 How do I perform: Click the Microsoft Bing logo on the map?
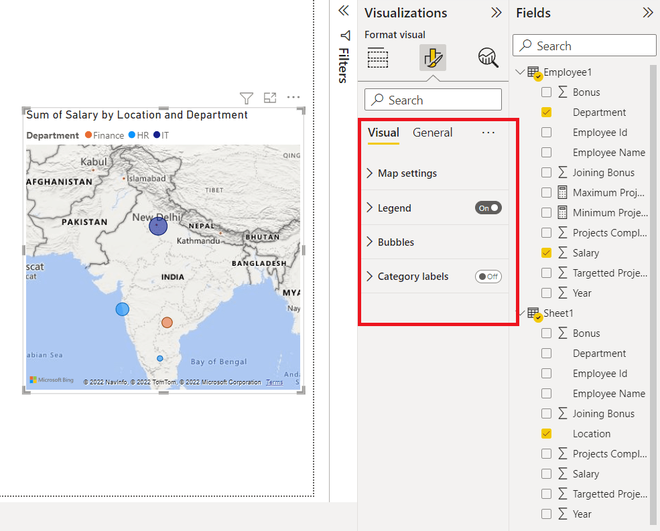tap(51, 380)
